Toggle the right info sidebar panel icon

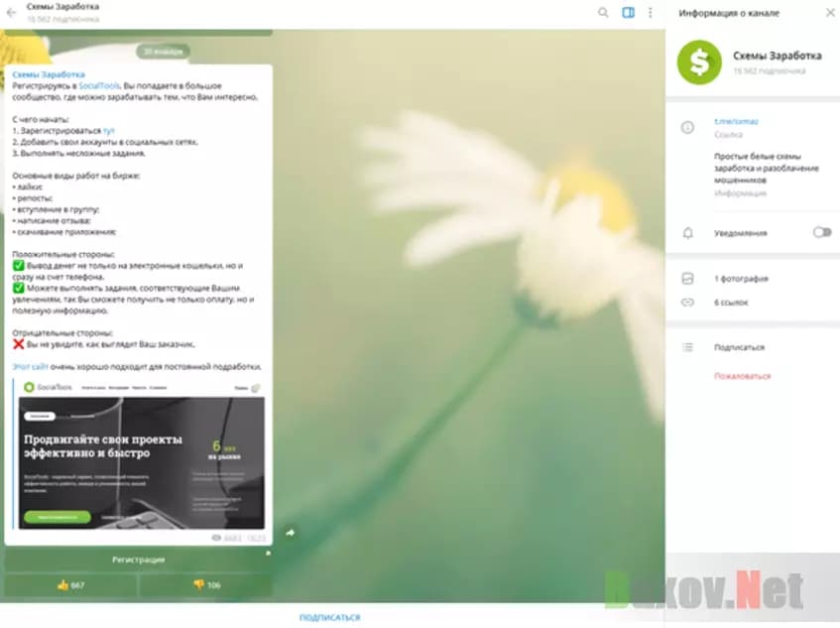tap(627, 13)
